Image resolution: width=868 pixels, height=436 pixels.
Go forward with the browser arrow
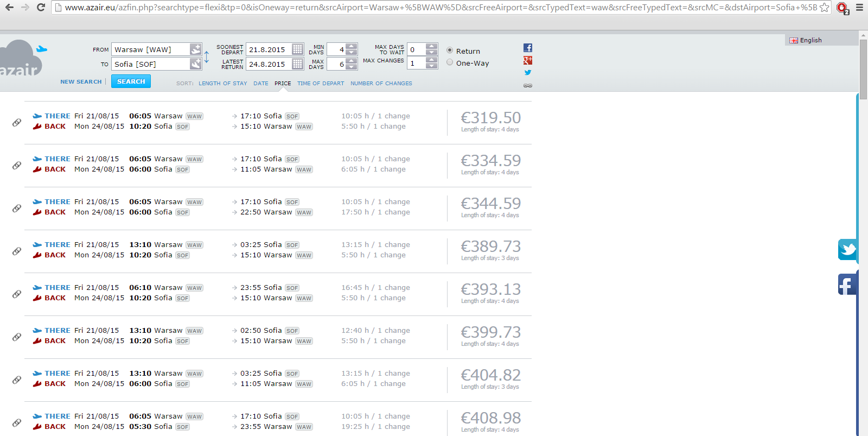25,8
